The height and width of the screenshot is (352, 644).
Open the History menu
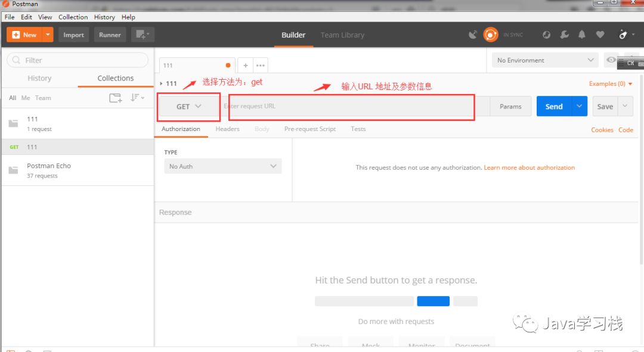[x=104, y=17]
